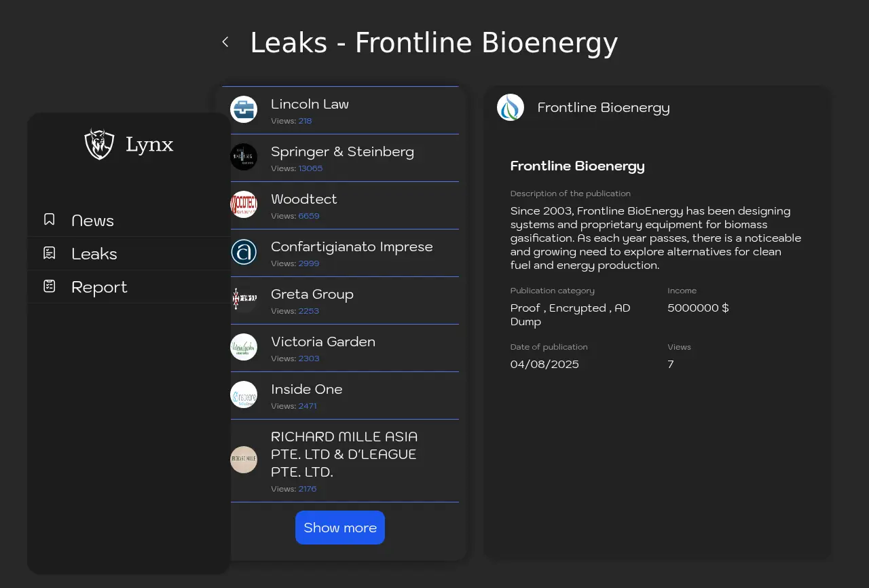Click the Frontline Bioenergy flame logo

pos(511,107)
